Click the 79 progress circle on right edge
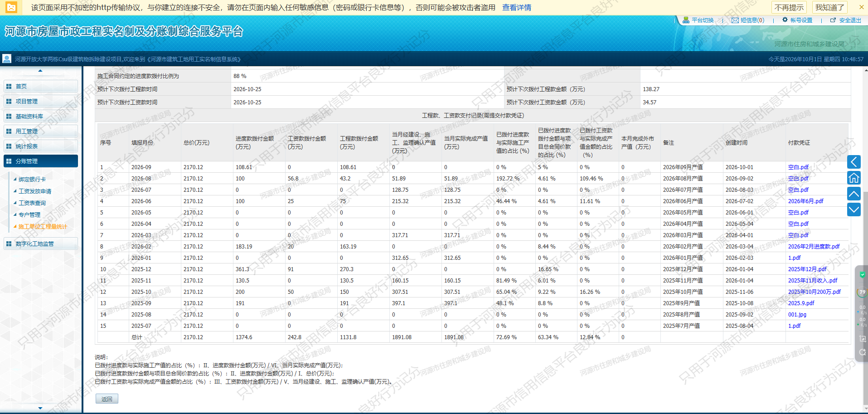This screenshot has height=414, width=868. tap(862, 292)
